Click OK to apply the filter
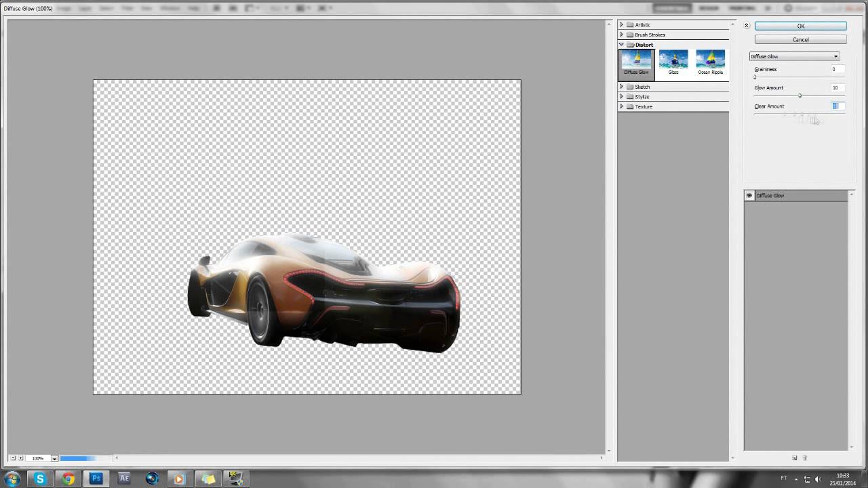This screenshot has height=488, width=868. click(x=800, y=26)
